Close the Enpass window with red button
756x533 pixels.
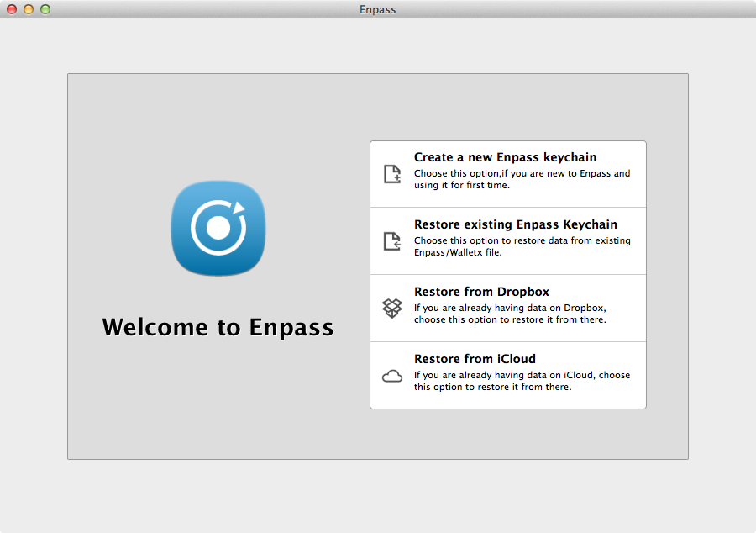pos(12,9)
